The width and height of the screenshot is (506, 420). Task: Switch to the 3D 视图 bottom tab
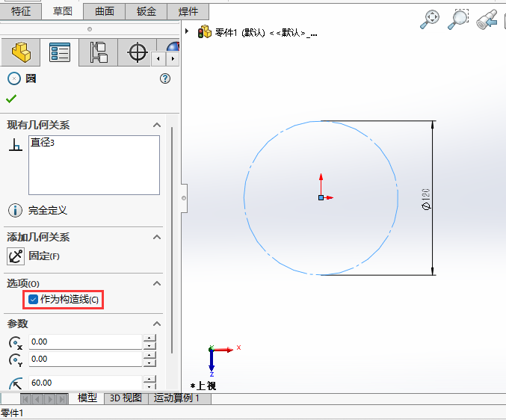(x=126, y=398)
